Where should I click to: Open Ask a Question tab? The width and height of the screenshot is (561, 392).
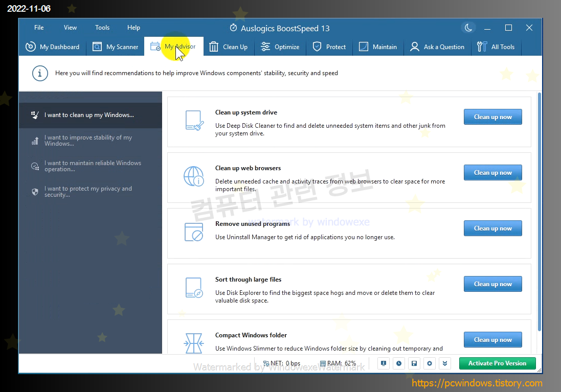click(x=438, y=47)
